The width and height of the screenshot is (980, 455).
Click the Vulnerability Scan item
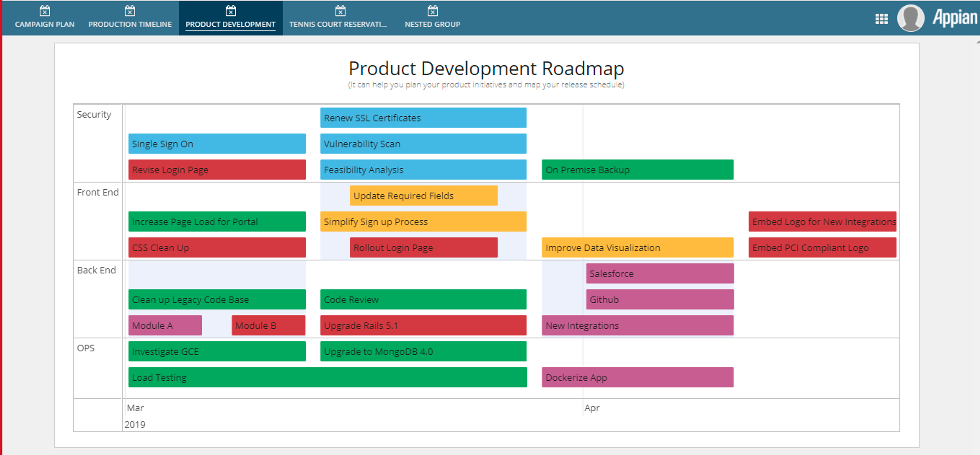pyautogui.click(x=423, y=143)
